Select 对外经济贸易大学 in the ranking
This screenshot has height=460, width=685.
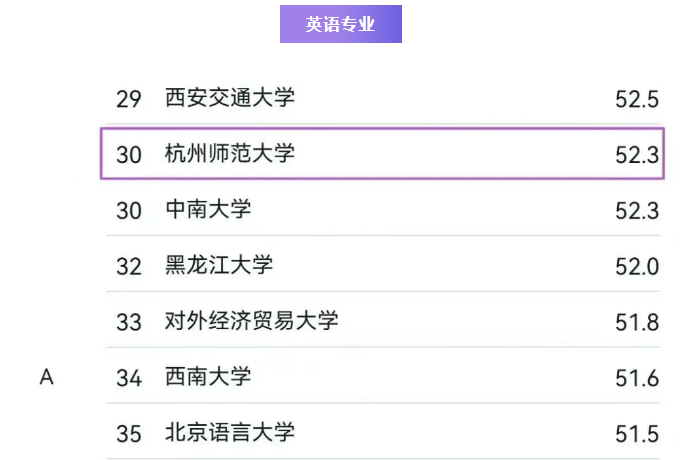click(251, 321)
